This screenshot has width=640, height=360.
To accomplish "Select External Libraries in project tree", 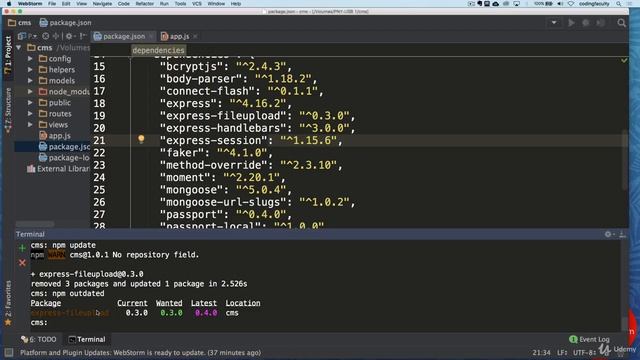I will [x=58, y=169].
